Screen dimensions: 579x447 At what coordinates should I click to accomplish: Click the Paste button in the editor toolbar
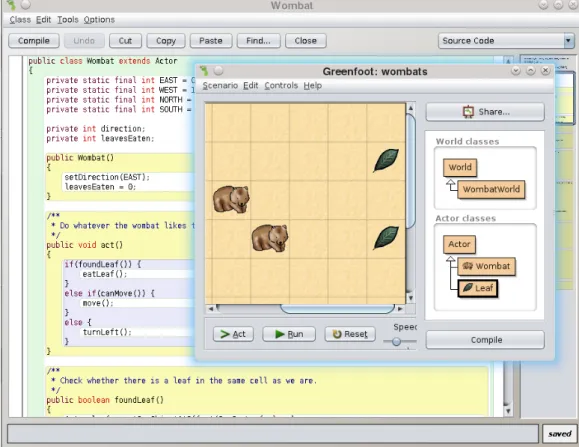point(211,41)
